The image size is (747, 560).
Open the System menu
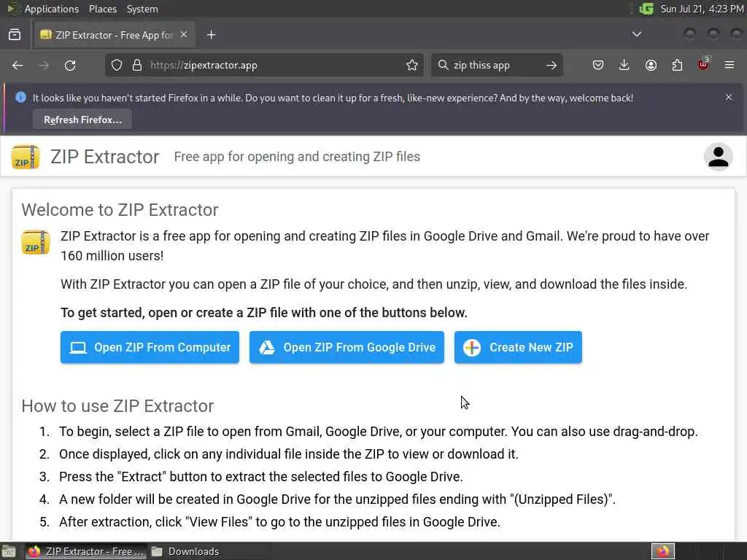point(142,9)
